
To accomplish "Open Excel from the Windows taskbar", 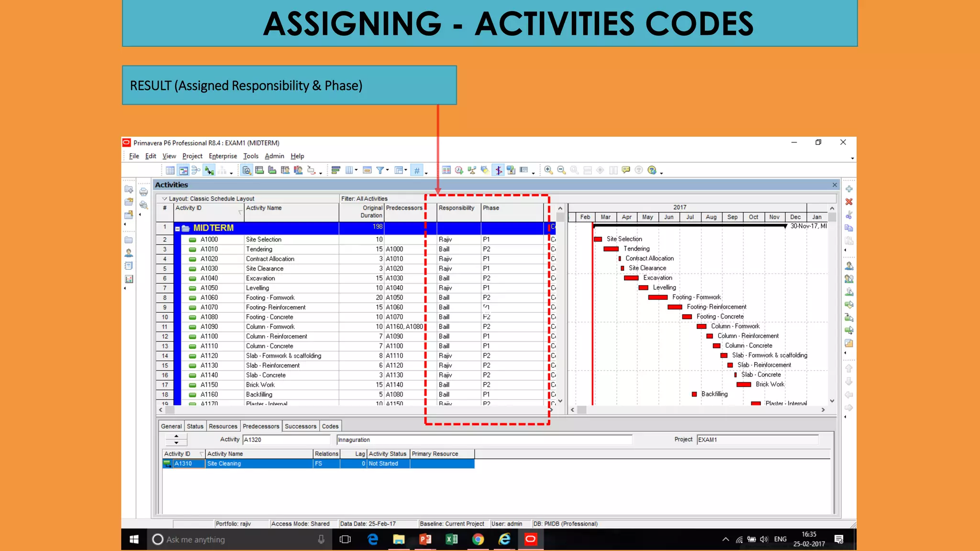I will [451, 540].
